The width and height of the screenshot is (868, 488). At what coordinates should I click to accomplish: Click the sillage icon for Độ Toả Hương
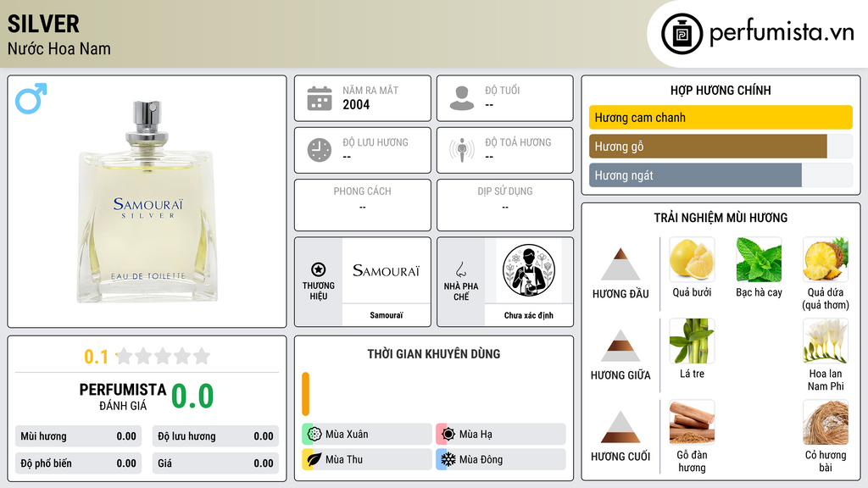pos(462,150)
